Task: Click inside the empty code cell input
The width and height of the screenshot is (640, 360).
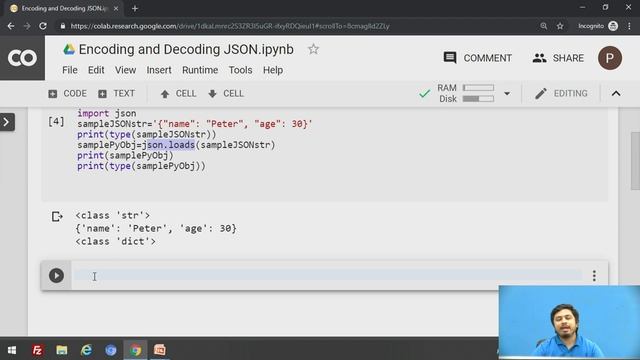Action: (328, 276)
